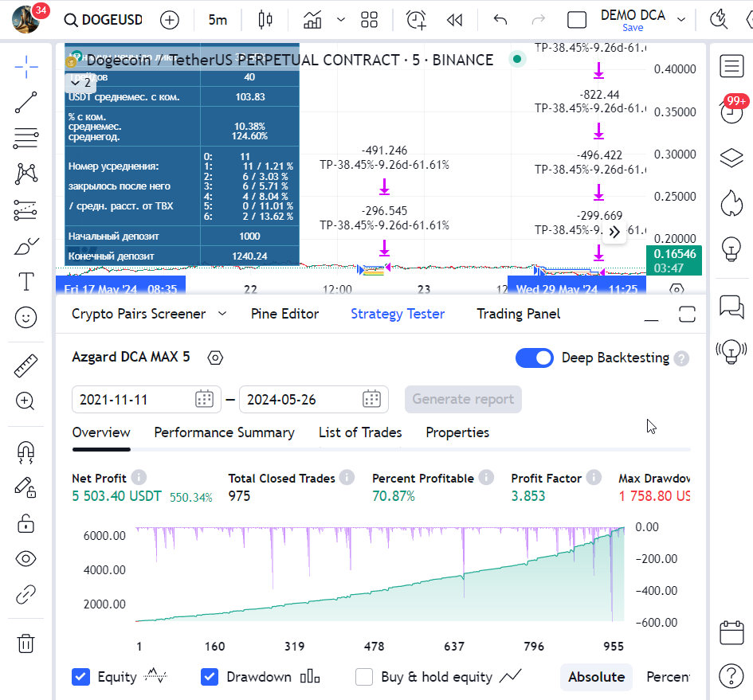
Task: Expand the Crypto Pairs Screener dropdown arrow
Action: [222, 314]
